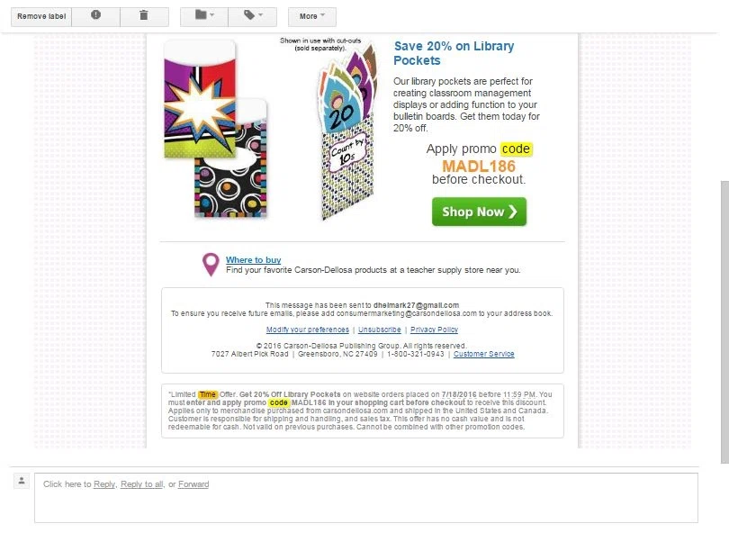Click the Reply to all link
Viewport: 729px width, 560px height.
click(142, 484)
